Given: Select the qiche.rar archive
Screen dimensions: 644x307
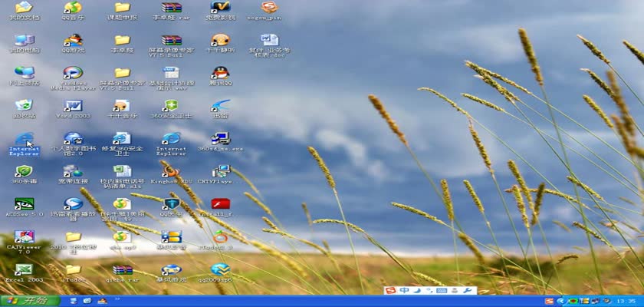Looking at the screenshot, I should [123, 274].
